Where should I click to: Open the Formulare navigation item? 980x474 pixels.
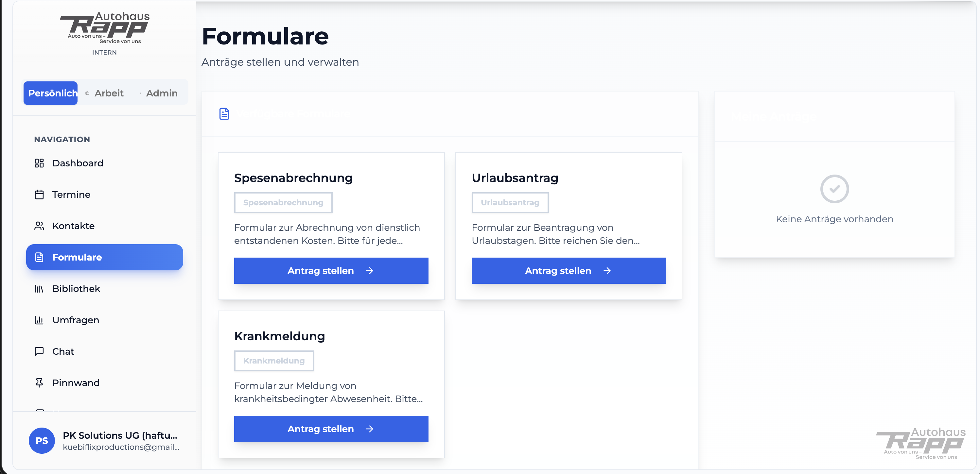click(104, 257)
